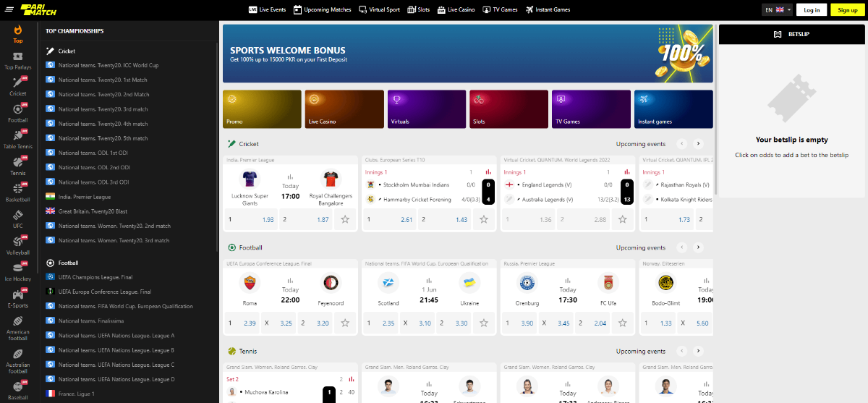Show next Football upcoming events arrow
Screen dimensions: 868x403
click(698, 247)
